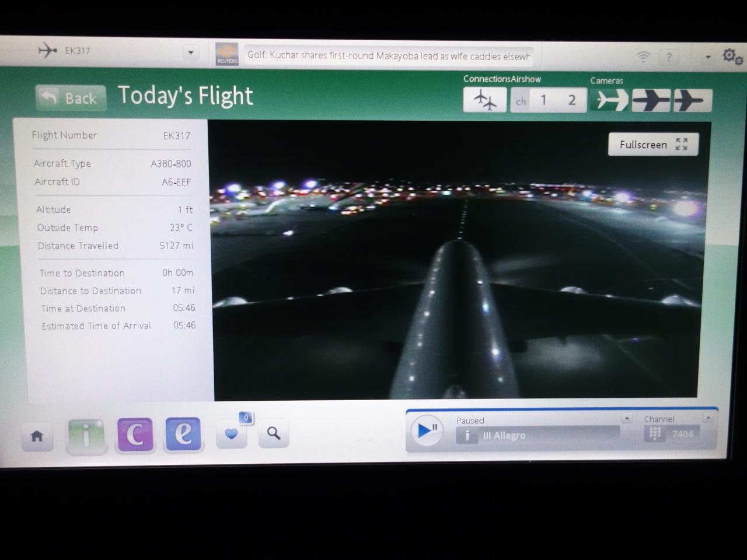This screenshot has height=560, width=747.
Task: Select the second camera view
Action: point(651,100)
